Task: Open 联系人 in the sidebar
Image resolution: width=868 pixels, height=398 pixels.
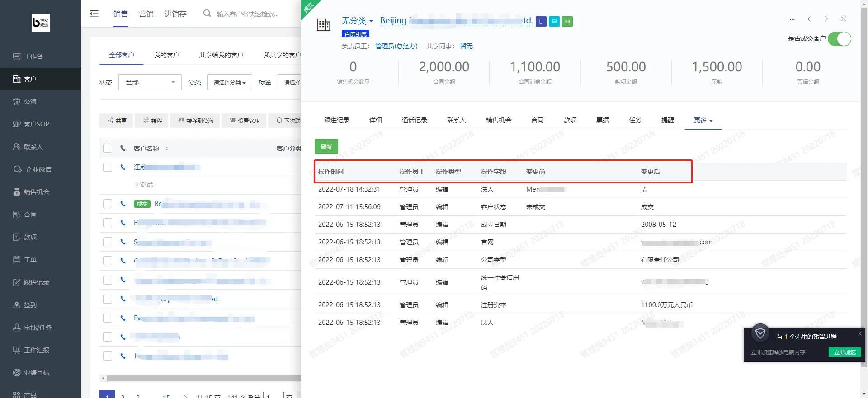Action: [41, 147]
